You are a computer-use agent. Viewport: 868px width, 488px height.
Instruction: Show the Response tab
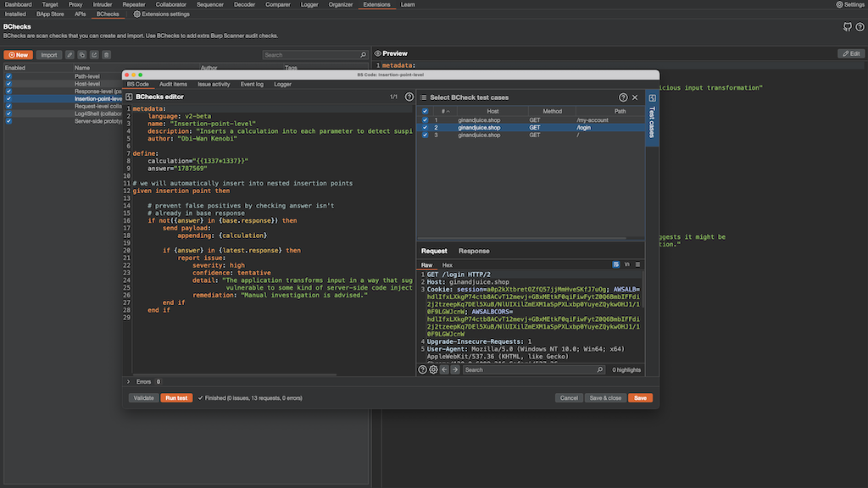point(474,251)
